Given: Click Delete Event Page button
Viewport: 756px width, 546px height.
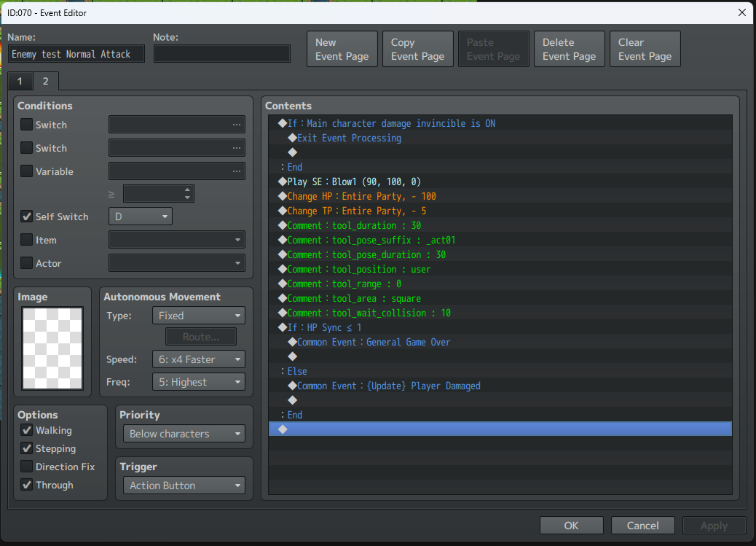Looking at the screenshot, I should pos(569,50).
